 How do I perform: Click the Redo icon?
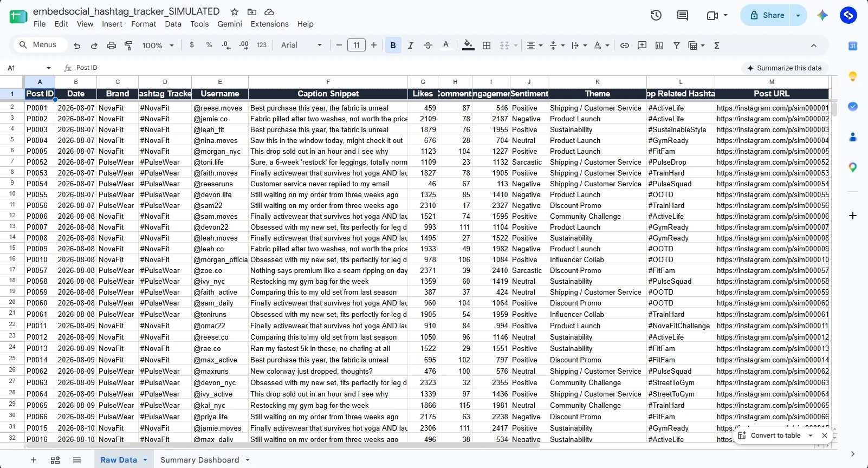94,45
